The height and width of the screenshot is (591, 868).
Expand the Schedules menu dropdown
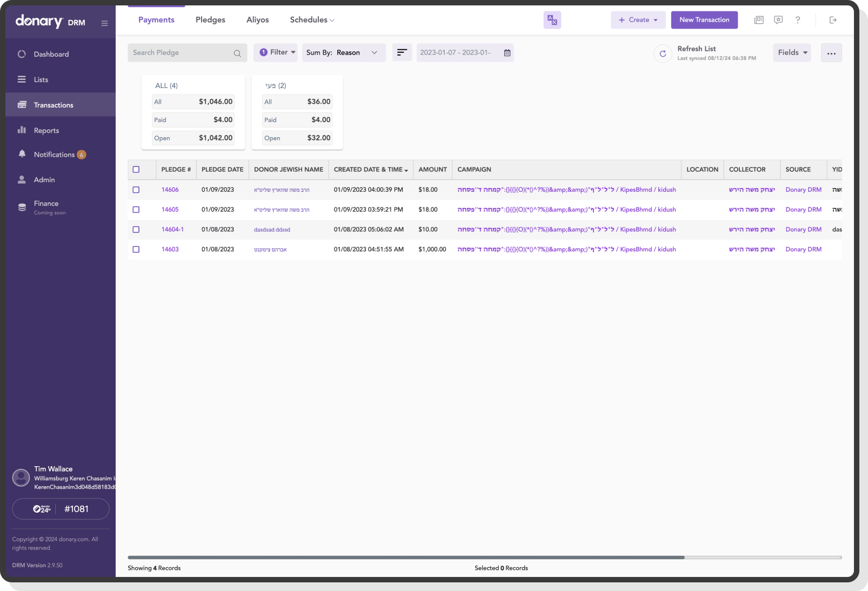click(312, 19)
